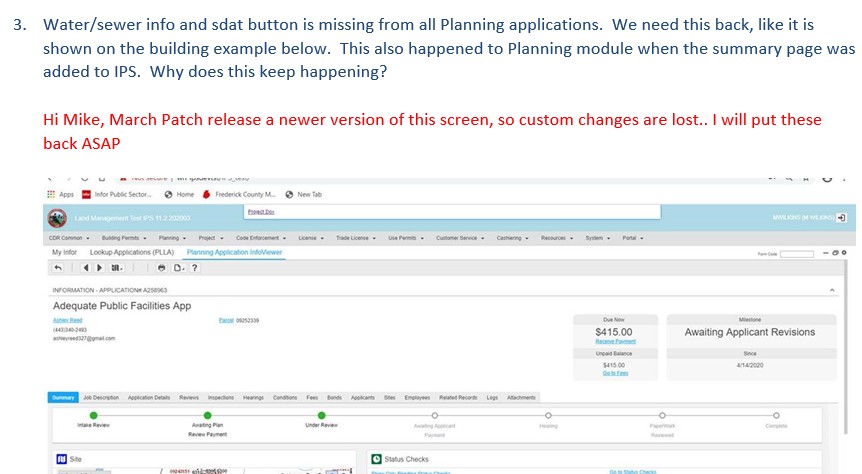Go to previous record arrow

tap(85, 268)
